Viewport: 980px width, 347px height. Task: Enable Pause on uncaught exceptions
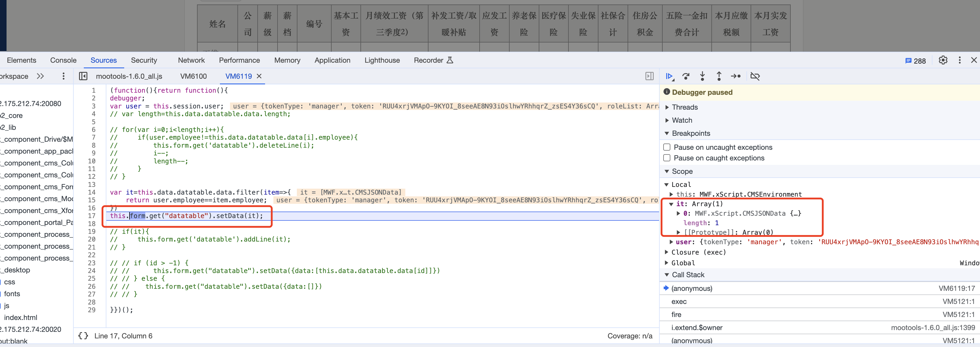tap(667, 147)
